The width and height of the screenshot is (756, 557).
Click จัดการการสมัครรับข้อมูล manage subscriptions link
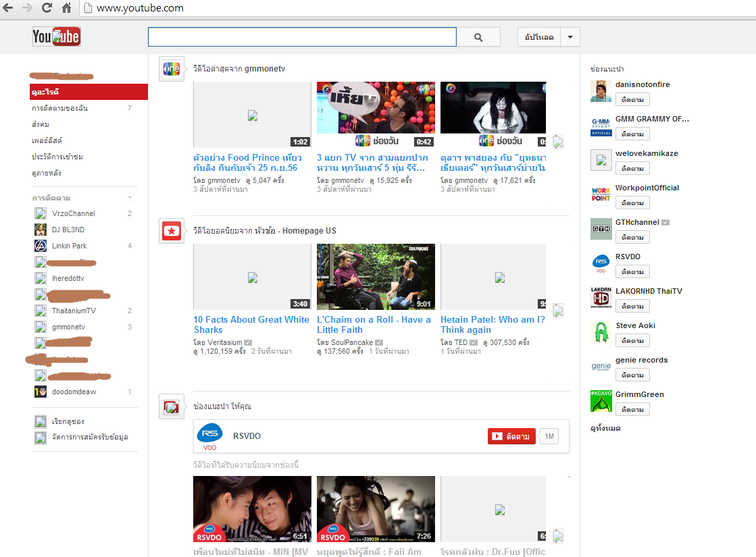click(x=90, y=437)
